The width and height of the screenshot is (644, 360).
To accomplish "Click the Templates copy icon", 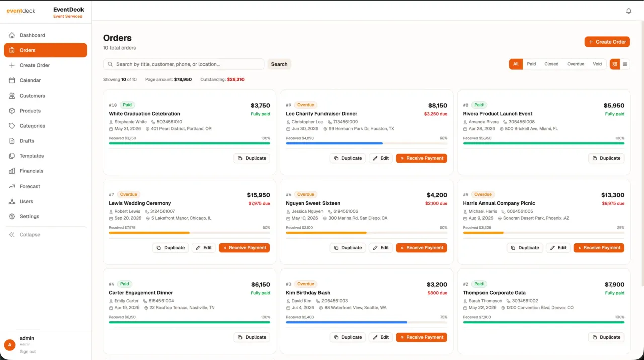I will tap(12, 156).
